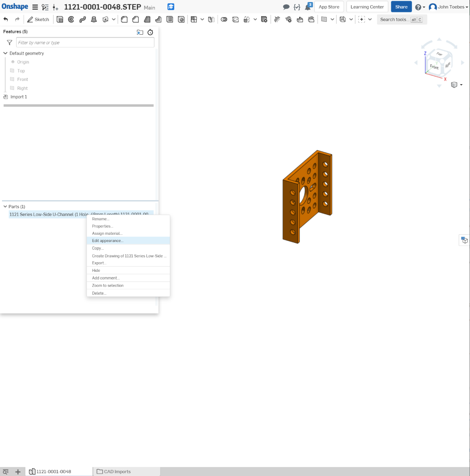Select the Import 1 feature
This screenshot has width=470, height=476.
tap(19, 97)
